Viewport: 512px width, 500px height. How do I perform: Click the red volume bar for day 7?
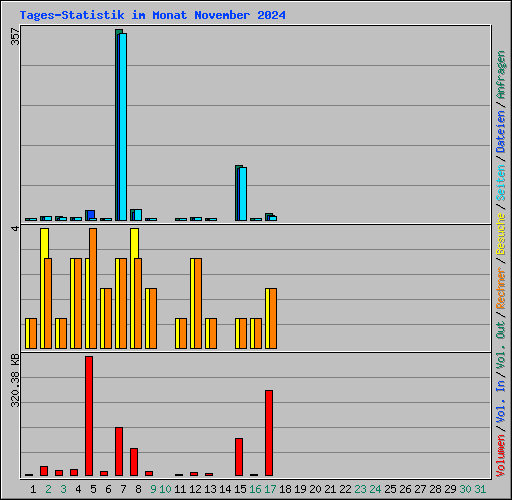(x=119, y=451)
